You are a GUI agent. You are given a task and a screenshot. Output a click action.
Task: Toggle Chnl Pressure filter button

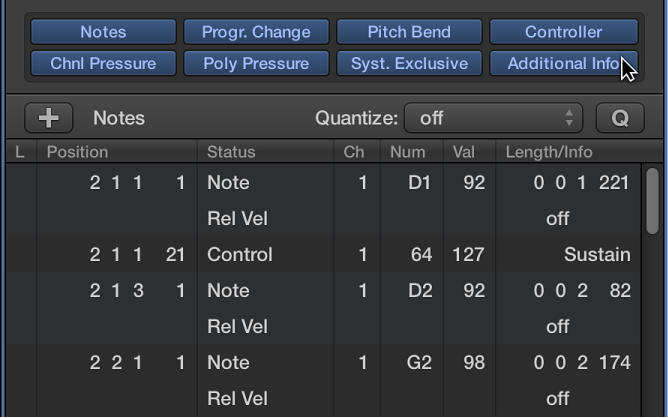[x=103, y=63]
